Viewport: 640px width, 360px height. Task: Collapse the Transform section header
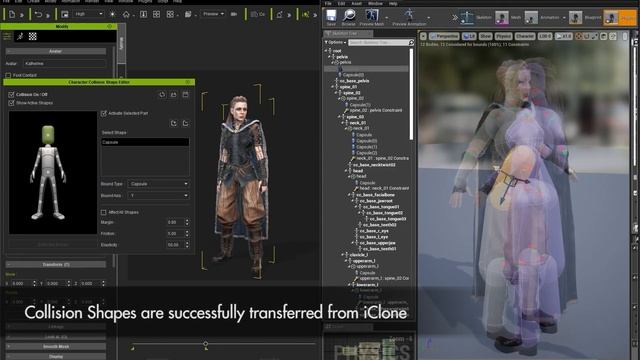click(56, 264)
